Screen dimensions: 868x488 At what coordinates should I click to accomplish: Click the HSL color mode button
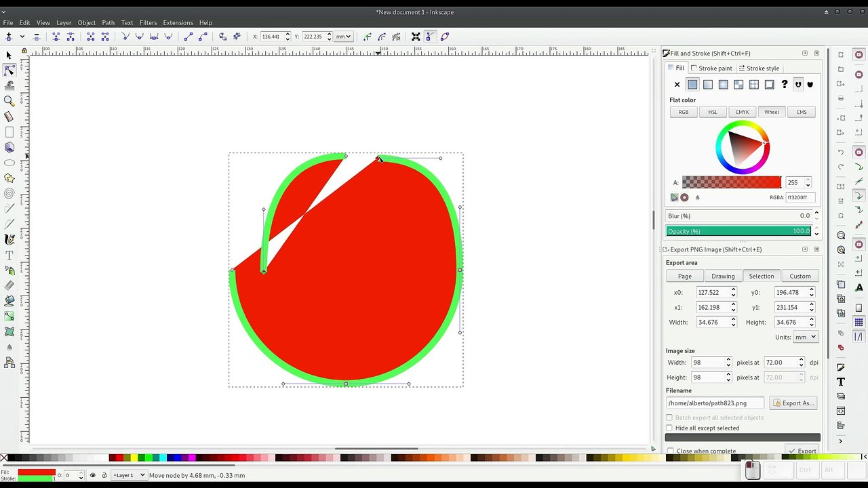[713, 112]
